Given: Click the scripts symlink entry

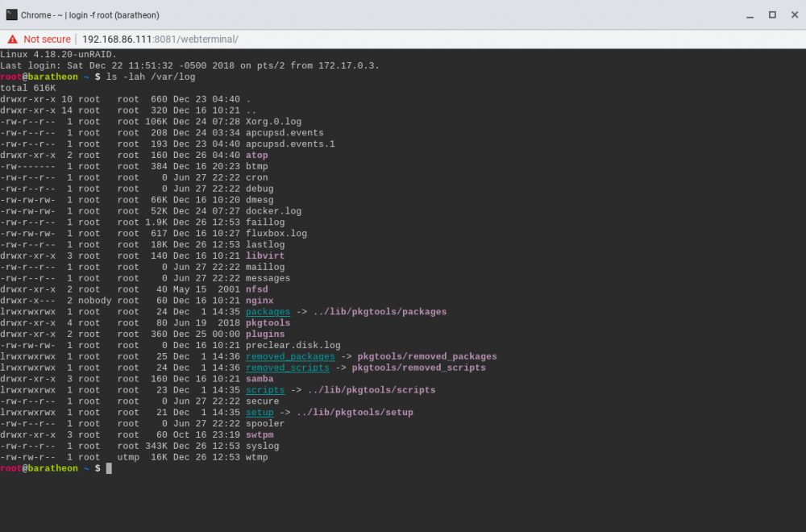Looking at the screenshot, I should pyautogui.click(x=265, y=390).
